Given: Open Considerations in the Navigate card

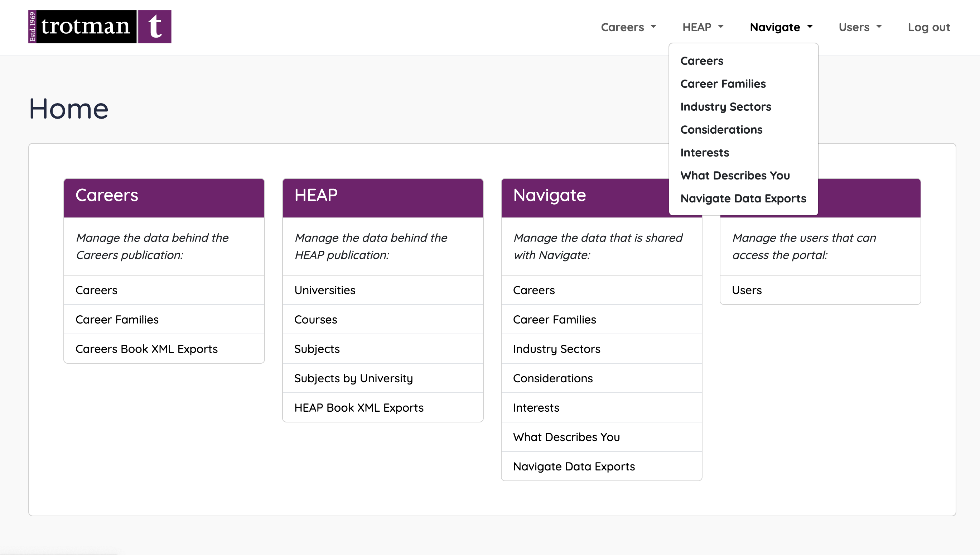Looking at the screenshot, I should 602,378.
